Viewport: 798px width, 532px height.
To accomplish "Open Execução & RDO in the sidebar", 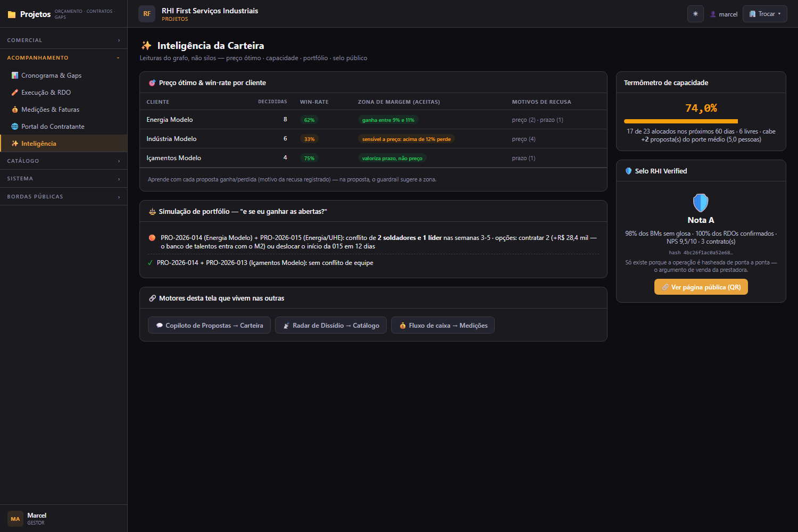I will point(64,93).
